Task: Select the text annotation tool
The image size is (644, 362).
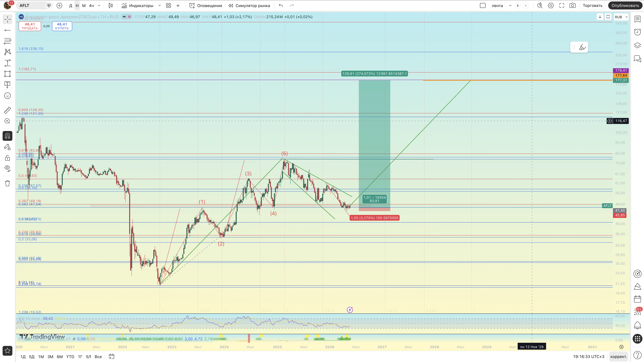Action: [7, 85]
